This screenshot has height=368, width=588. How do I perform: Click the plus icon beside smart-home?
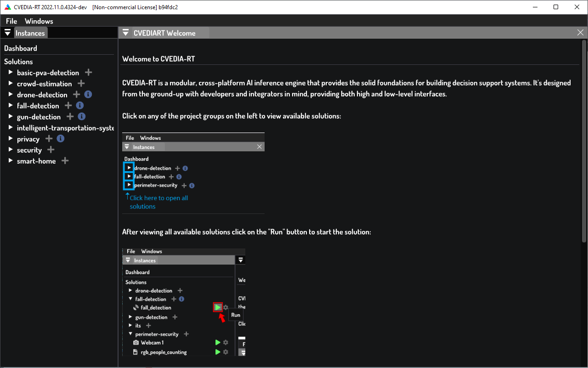tap(65, 161)
